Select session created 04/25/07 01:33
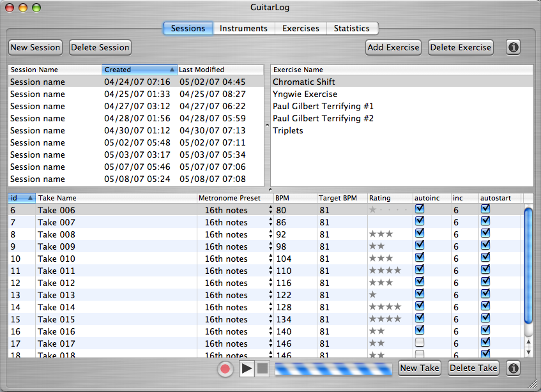541x392 pixels. click(x=136, y=94)
